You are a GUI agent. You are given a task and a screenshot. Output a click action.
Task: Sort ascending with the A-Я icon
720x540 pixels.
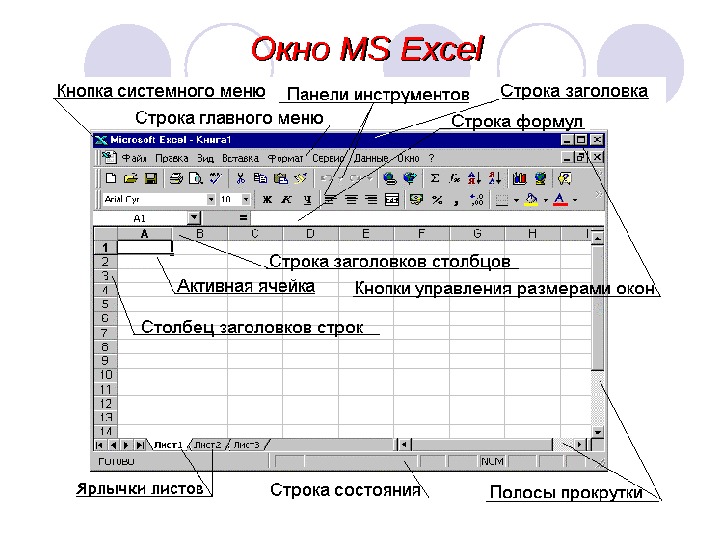pyautogui.click(x=474, y=178)
